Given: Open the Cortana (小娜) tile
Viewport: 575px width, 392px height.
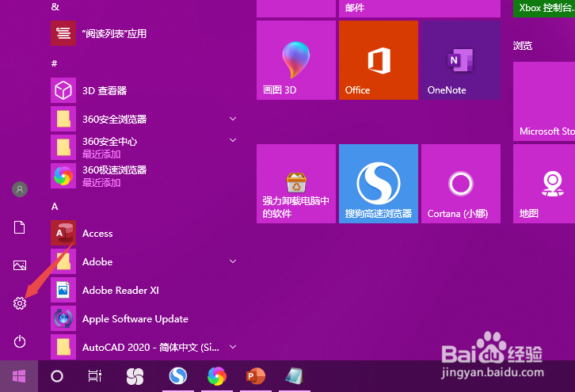Looking at the screenshot, I should [x=461, y=184].
